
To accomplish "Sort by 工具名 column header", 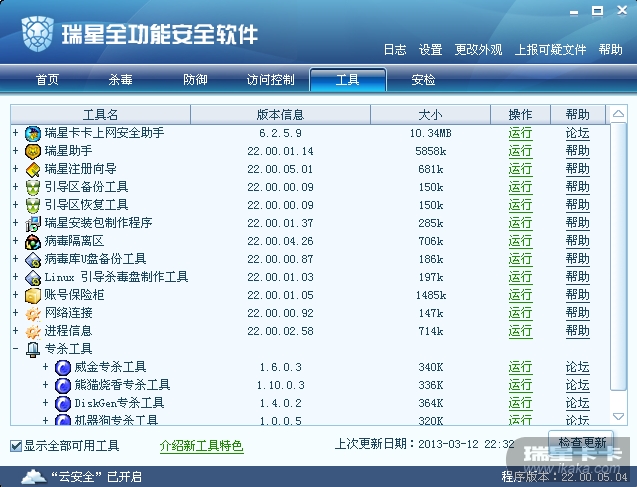I will (100, 115).
